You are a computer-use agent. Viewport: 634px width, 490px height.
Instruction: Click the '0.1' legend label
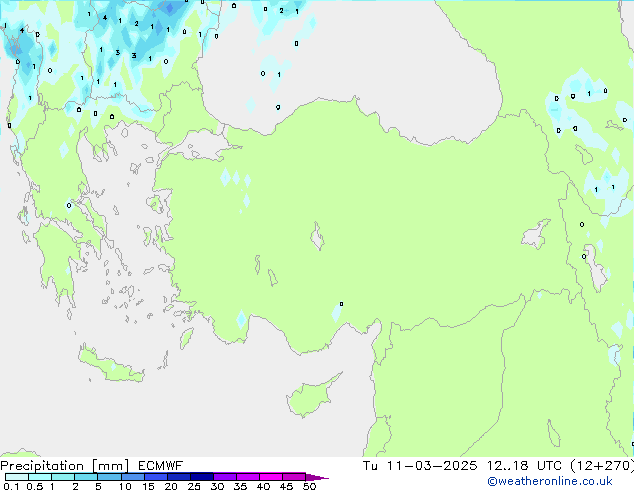(x=11, y=486)
